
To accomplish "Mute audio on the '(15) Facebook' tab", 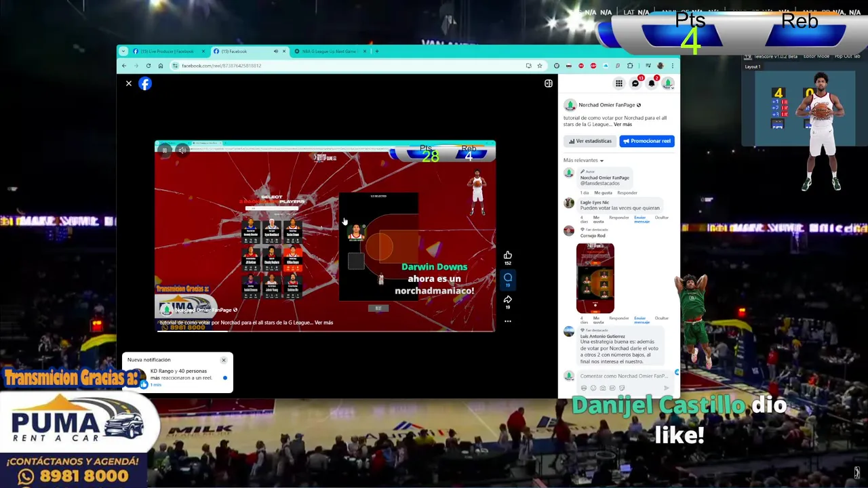I will [x=275, y=52].
